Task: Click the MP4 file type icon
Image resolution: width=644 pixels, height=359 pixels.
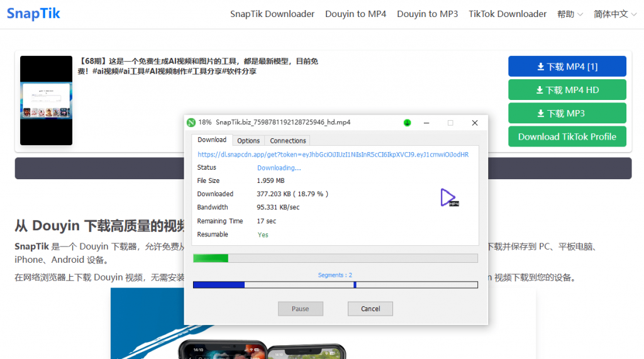Action: tap(449, 197)
